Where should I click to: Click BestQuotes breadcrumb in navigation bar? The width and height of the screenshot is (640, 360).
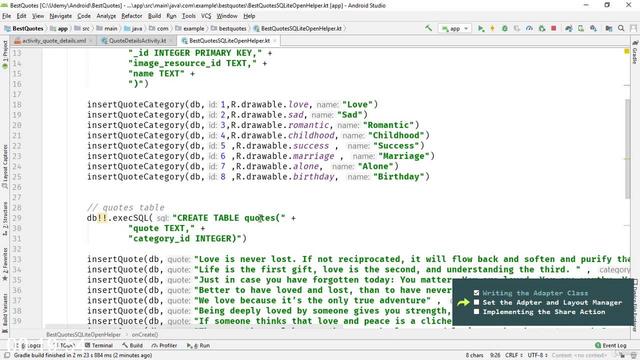pyautogui.click(x=24, y=29)
